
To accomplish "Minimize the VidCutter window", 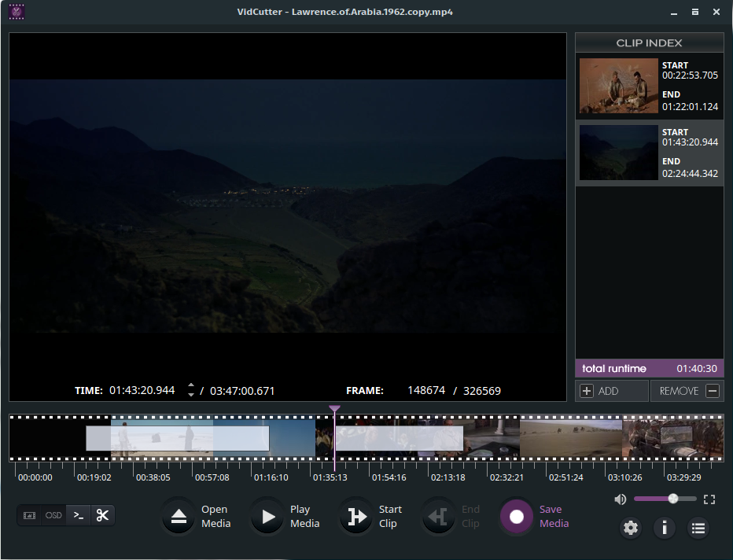I will [x=674, y=12].
